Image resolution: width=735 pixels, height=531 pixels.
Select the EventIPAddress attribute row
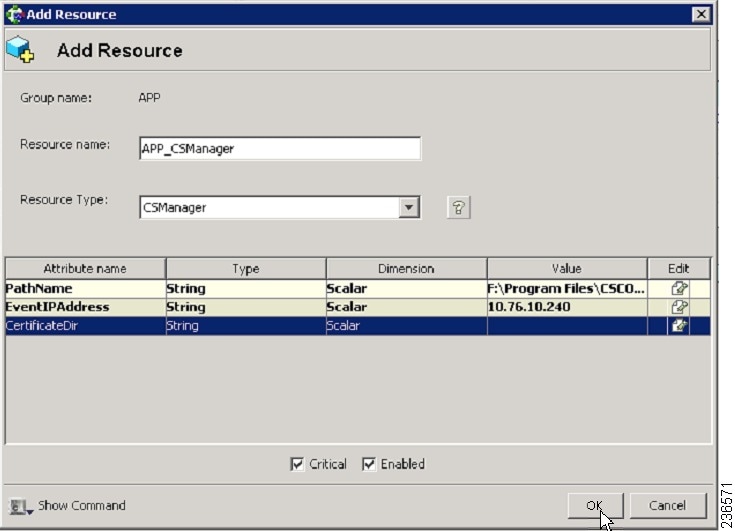[358, 307]
